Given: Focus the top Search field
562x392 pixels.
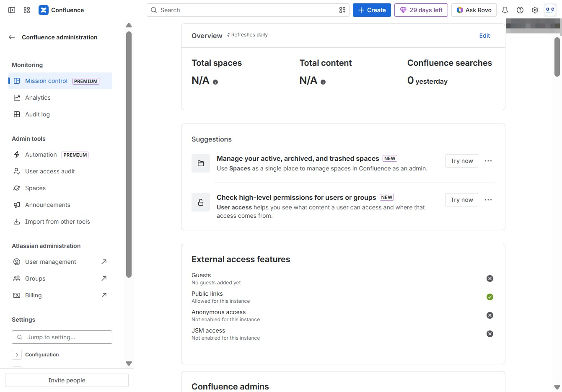Looking at the screenshot, I should 248,10.
